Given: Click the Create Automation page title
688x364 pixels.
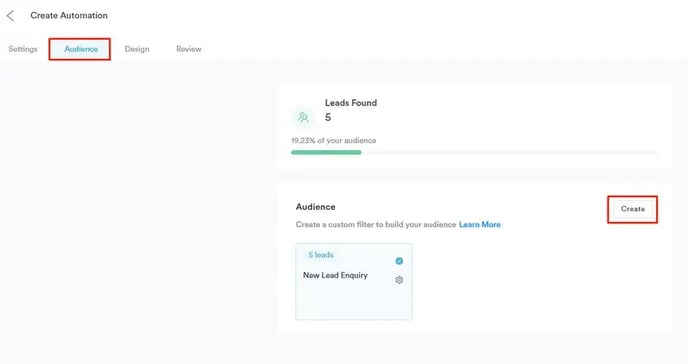Looking at the screenshot, I should tap(69, 15).
